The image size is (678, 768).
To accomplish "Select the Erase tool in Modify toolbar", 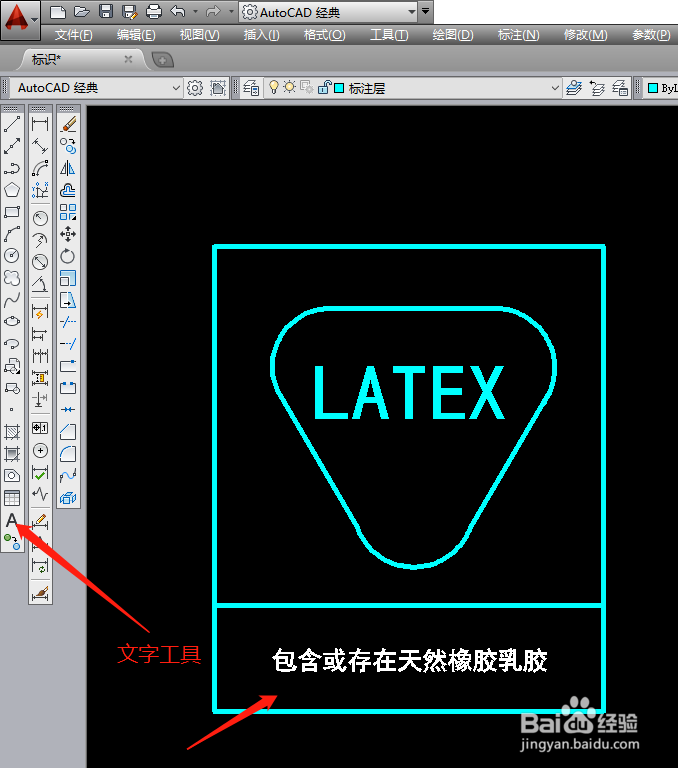I will click(x=68, y=124).
